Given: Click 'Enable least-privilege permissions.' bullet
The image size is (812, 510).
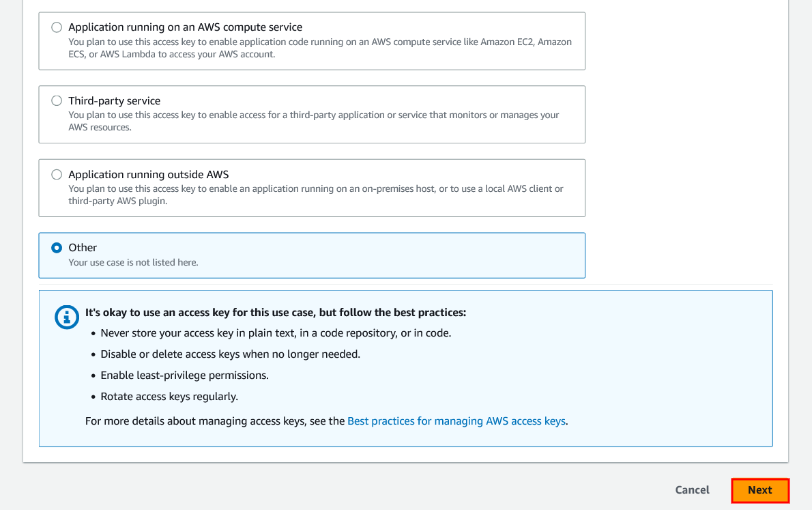Looking at the screenshot, I should (x=184, y=376).
